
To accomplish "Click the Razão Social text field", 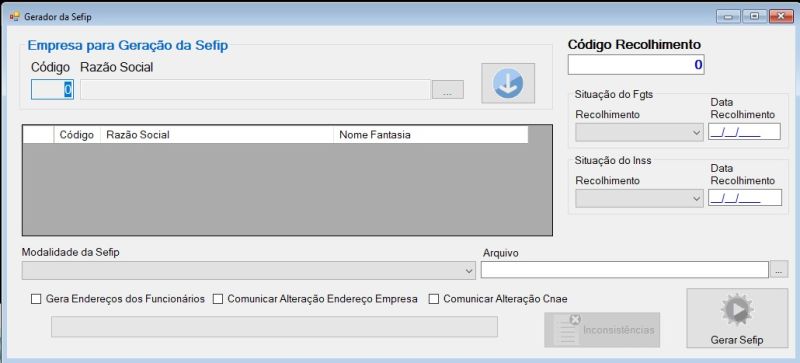I will (255, 90).
